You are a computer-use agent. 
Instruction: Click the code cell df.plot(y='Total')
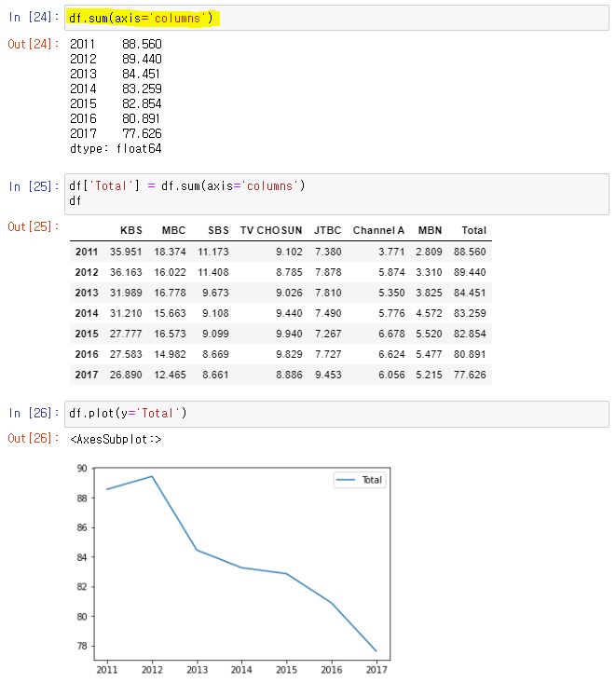pyautogui.click(x=336, y=414)
